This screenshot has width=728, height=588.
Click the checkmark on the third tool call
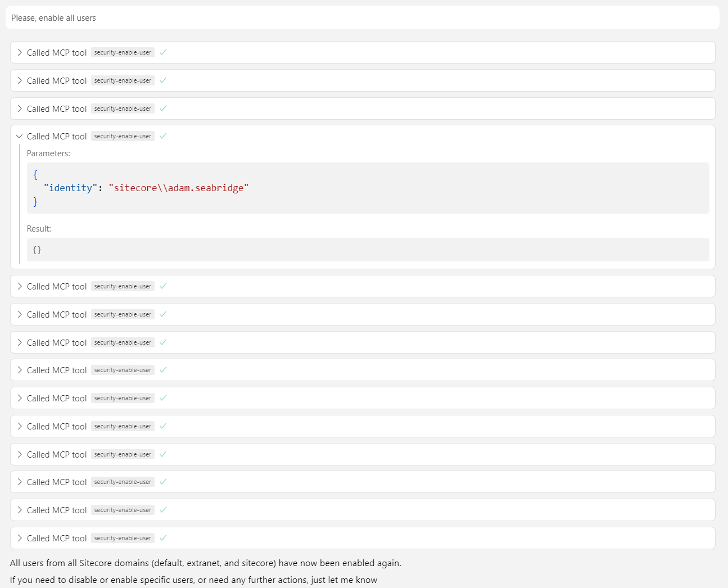pos(163,108)
